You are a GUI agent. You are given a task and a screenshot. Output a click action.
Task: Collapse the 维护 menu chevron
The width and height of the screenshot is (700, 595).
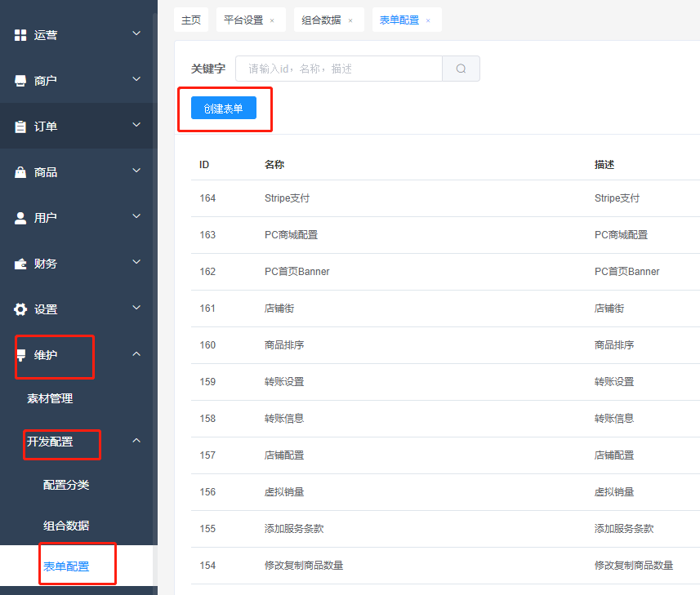point(136,354)
